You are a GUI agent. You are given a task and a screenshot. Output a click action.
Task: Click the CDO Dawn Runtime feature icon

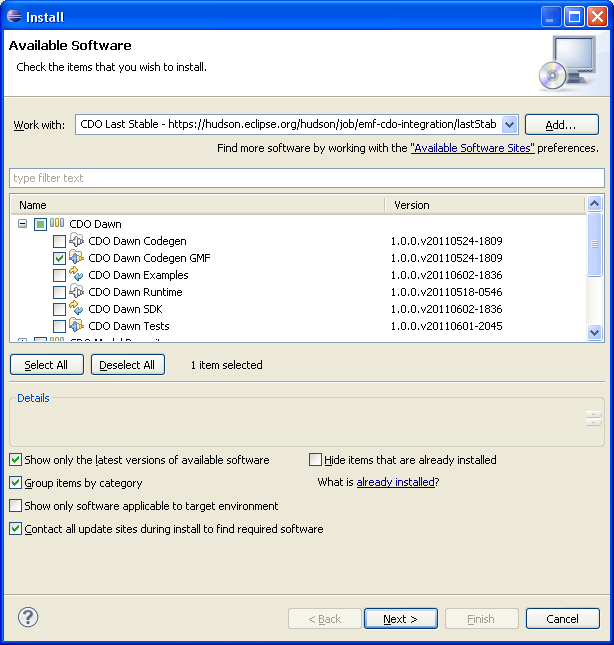pyautogui.click(x=76, y=291)
